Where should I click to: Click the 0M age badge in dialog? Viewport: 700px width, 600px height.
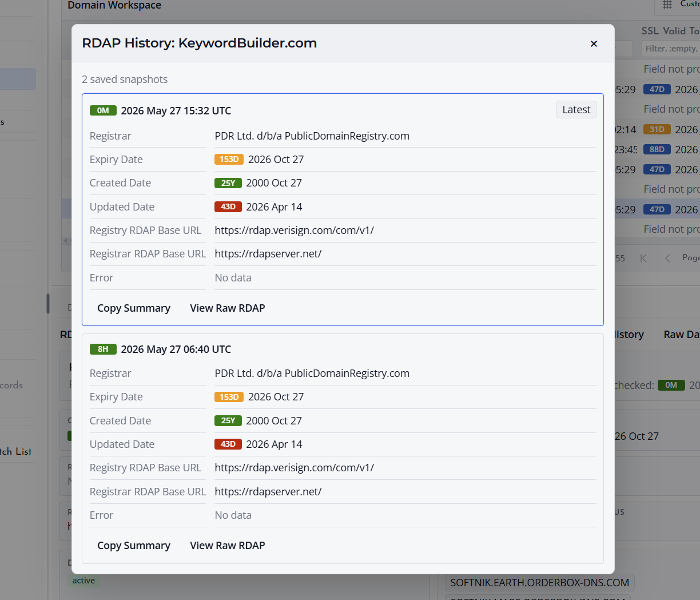[103, 110]
